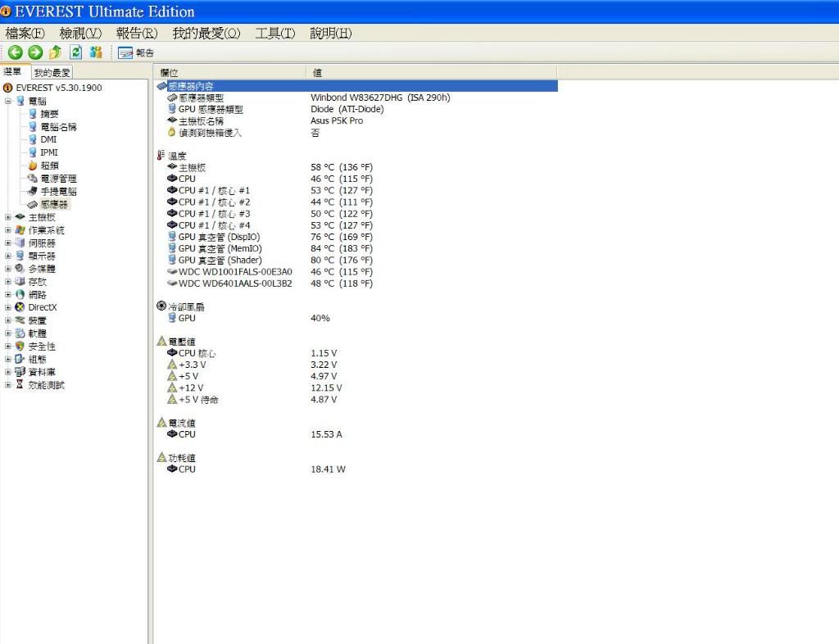This screenshot has width=839, height=644.
Task: Select the 超頻 overclock flame item
Action: tap(49, 166)
